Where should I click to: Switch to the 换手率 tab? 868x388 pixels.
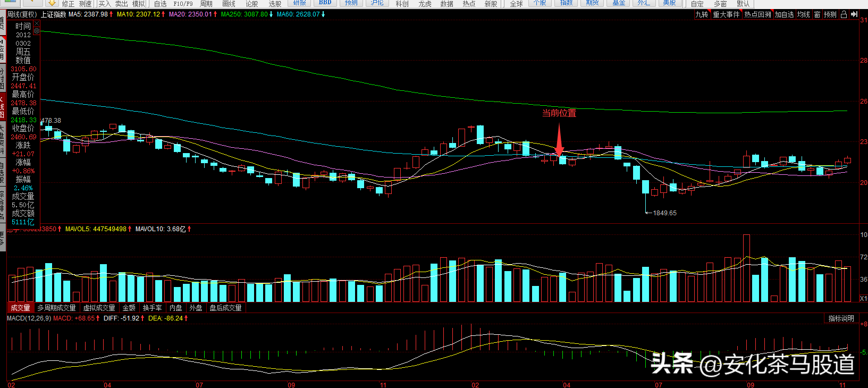tap(153, 308)
